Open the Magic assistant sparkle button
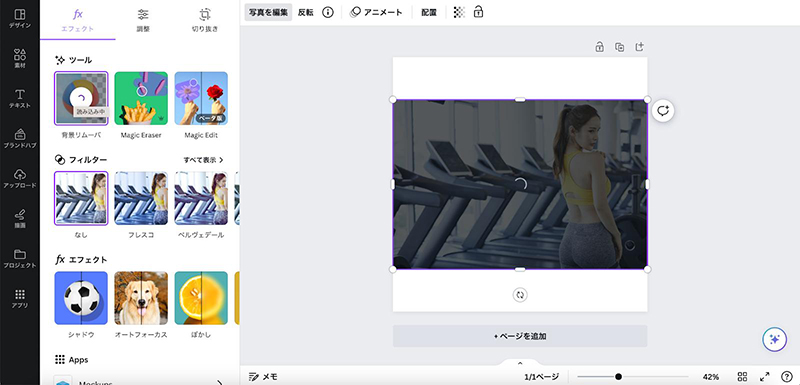 click(x=774, y=339)
